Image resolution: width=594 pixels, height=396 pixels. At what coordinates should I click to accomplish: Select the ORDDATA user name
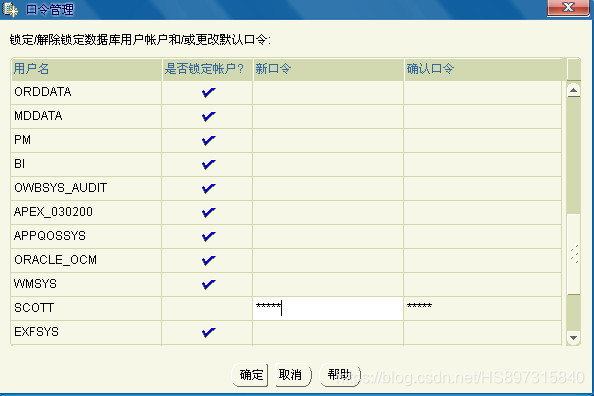(43, 92)
